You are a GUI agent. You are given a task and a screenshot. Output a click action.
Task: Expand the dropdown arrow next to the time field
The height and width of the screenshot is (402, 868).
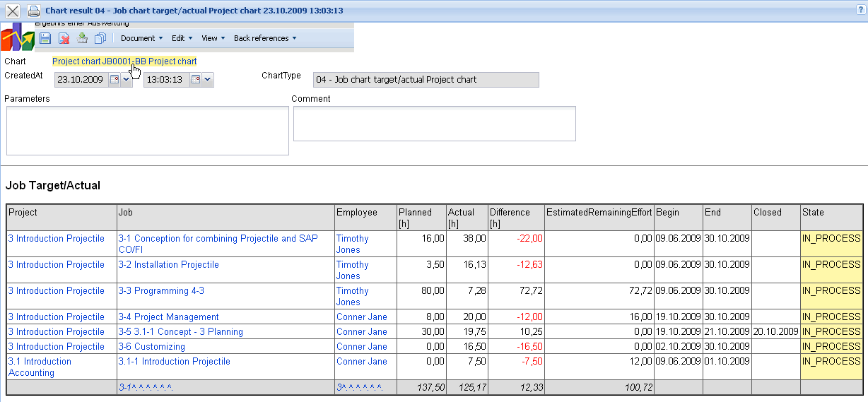(208, 80)
